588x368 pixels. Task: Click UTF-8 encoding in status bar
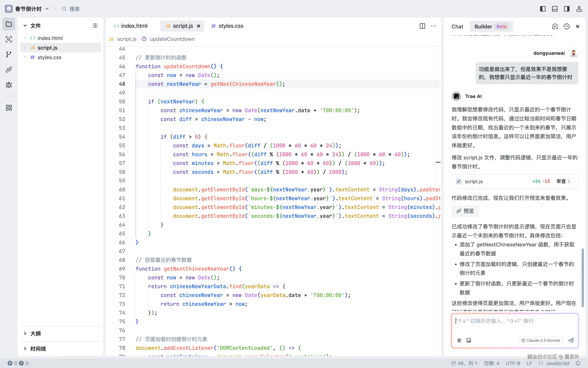(x=513, y=363)
